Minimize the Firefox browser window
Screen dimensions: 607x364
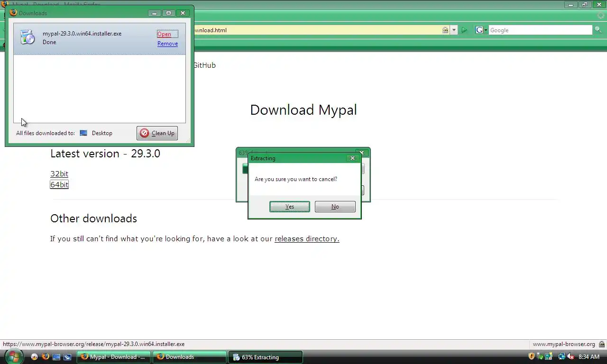[570, 5]
